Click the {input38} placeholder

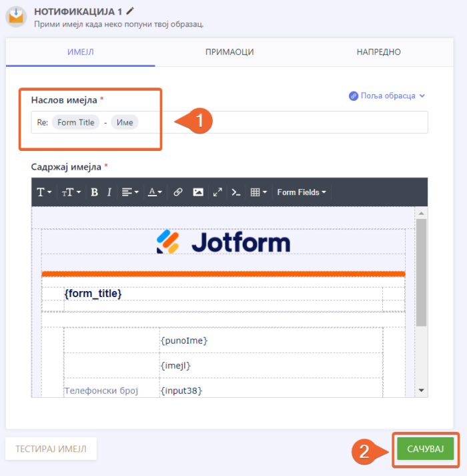tap(181, 391)
